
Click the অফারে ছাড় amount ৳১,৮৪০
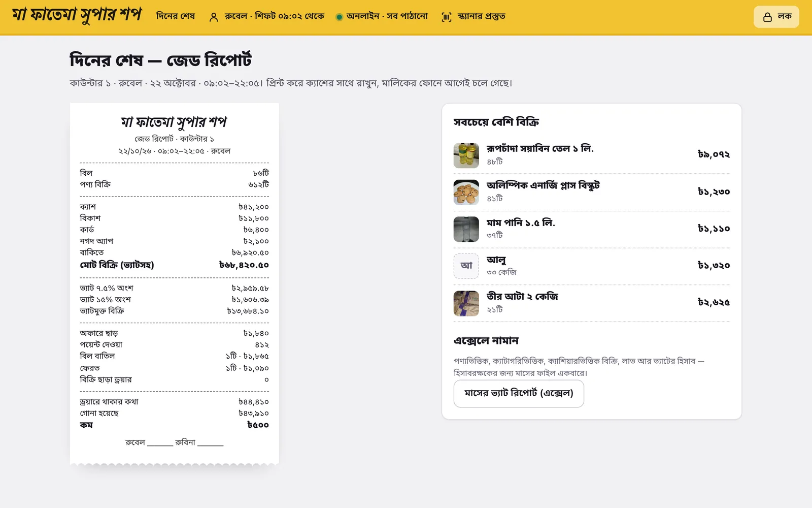point(256,333)
